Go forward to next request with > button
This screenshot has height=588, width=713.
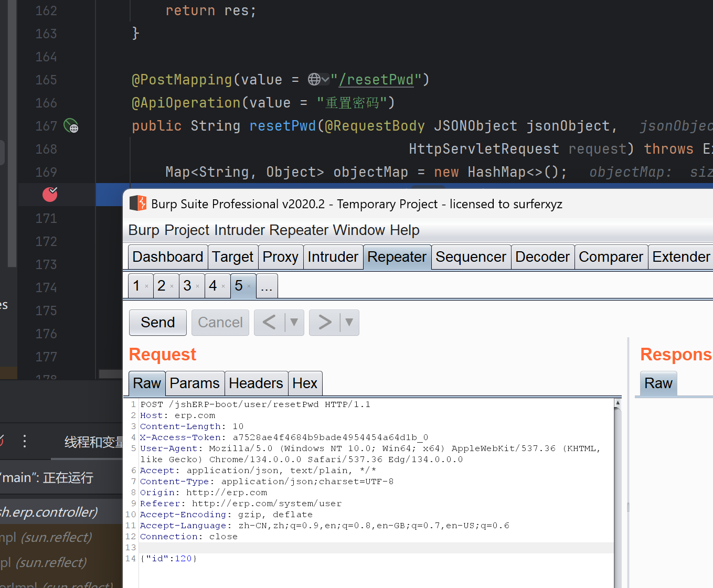click(x=325, y=322)
